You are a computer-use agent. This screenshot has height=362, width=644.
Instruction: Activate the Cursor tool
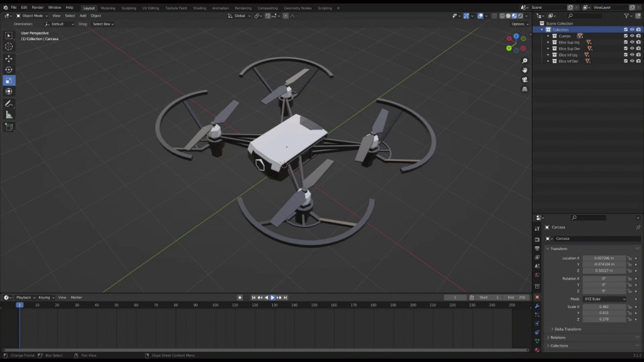point(9,47)
